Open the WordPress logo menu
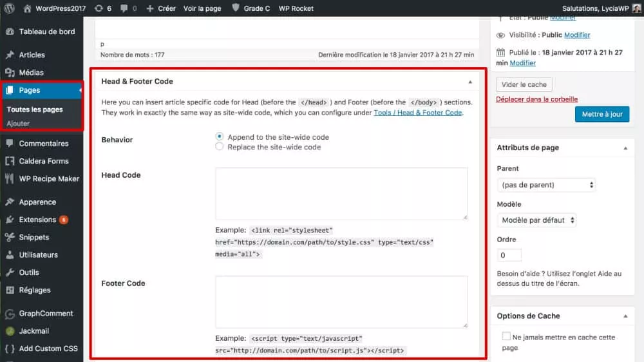Image resolution: width=644 pixels, height=362 pixels. [x=10, y=8]
